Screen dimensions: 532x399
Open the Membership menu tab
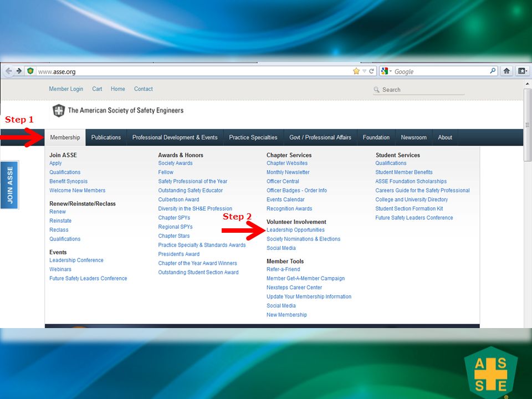(65, 137)
